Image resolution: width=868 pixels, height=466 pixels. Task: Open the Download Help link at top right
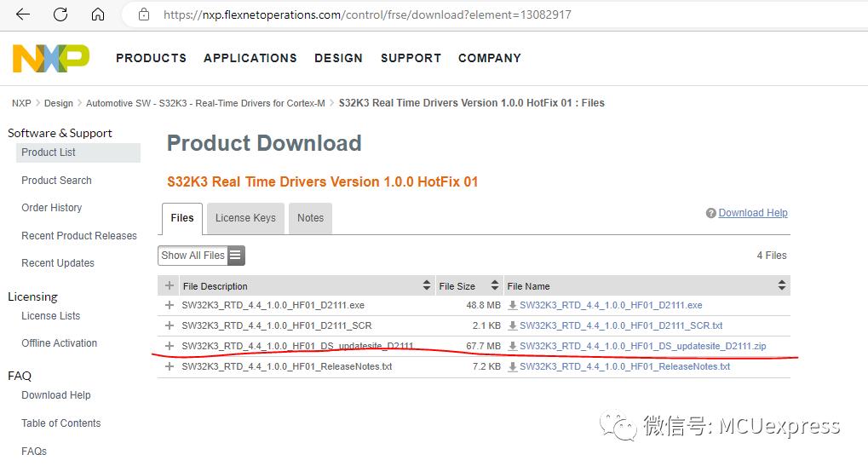click(x=753, y=213)
